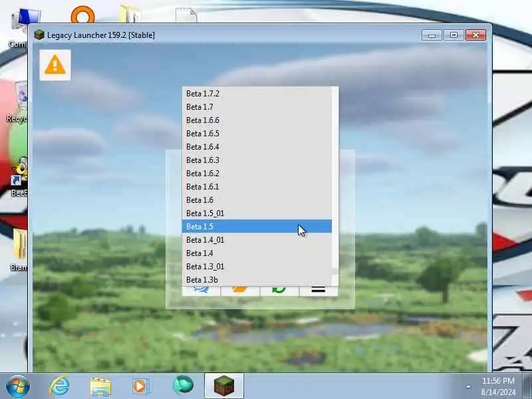Pick the Beta 1.4 version

[x=257, y=253]
